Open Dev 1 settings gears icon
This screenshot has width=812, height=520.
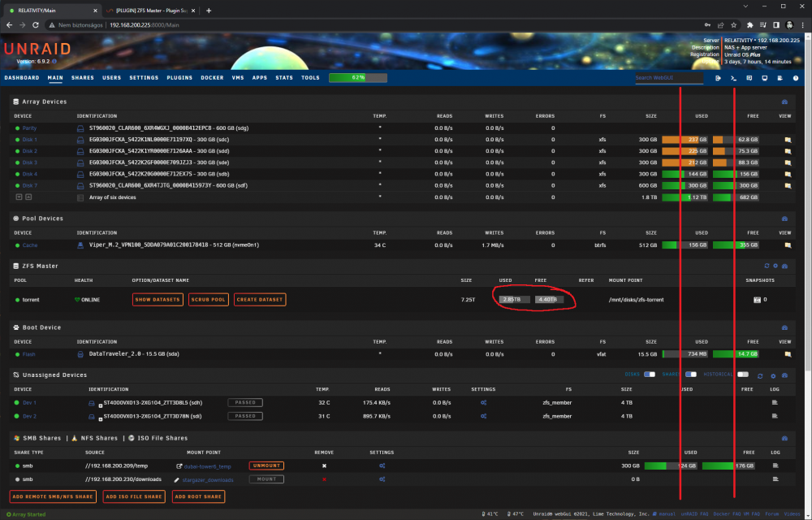coord(483,402)
